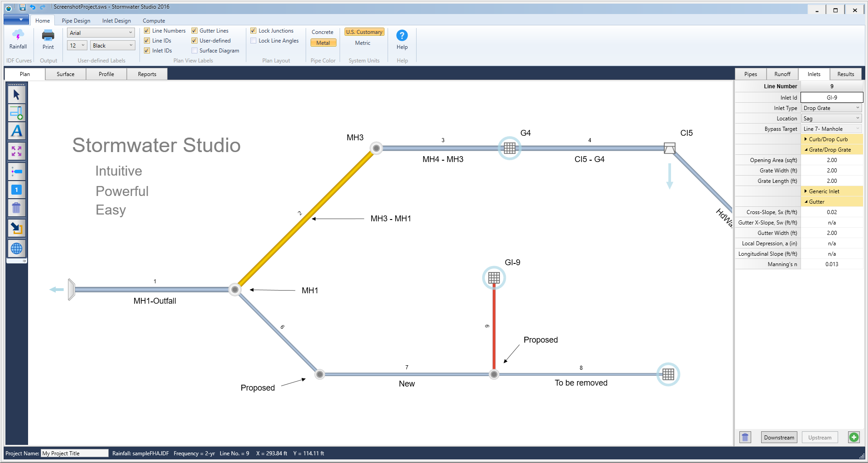Open the globe map tool
This screenshot has width=868, height=463.
(x=17, y=248)
